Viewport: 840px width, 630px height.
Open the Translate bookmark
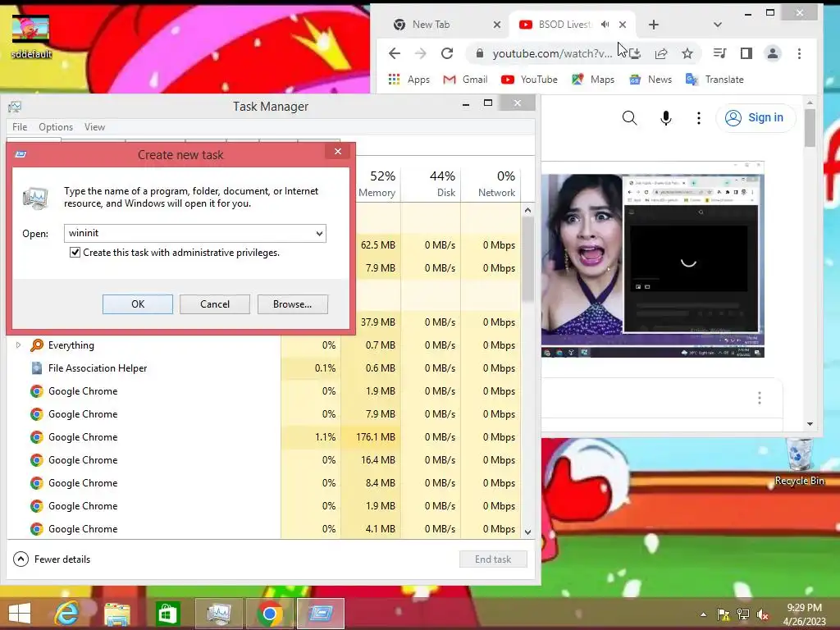(x=714, y=80)
